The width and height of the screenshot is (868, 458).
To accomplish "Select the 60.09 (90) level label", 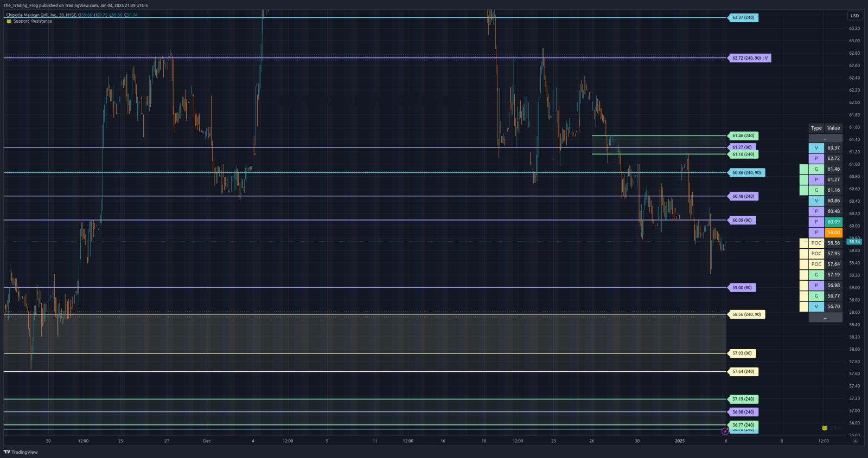I will pyautogui.click(x=742, y=220).
